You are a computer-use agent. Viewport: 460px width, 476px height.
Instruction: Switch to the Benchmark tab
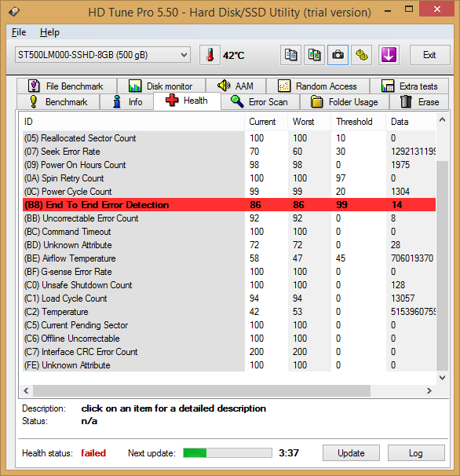pyautogui.click(x=58, y=102)
